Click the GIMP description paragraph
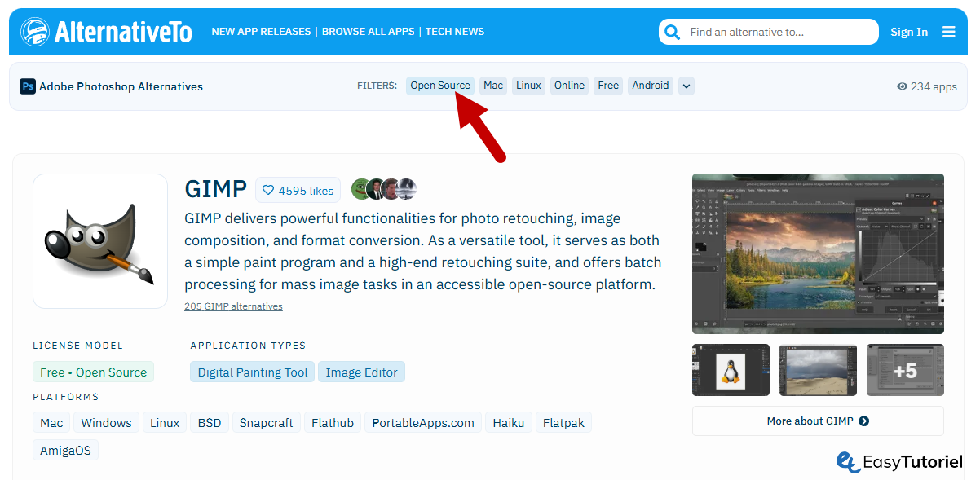Image resolution: width=980 pixels, height=480 pixels. click(423, 252)
